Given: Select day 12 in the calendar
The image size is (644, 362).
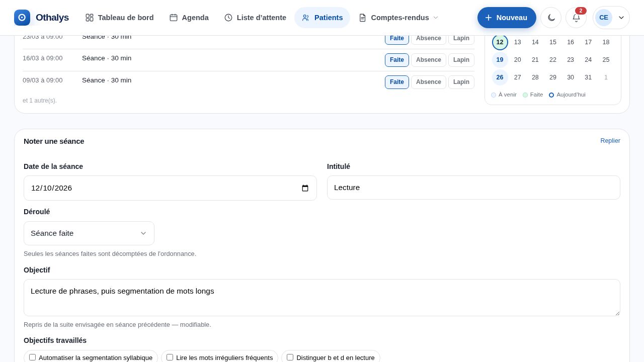Looking at the screenshot, I should pyautogui.click(x=500, y=42).
